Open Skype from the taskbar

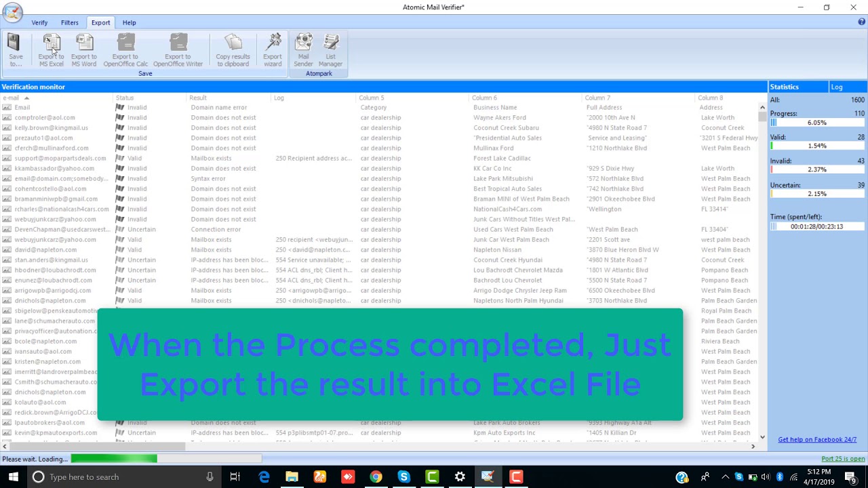point(403,476)
